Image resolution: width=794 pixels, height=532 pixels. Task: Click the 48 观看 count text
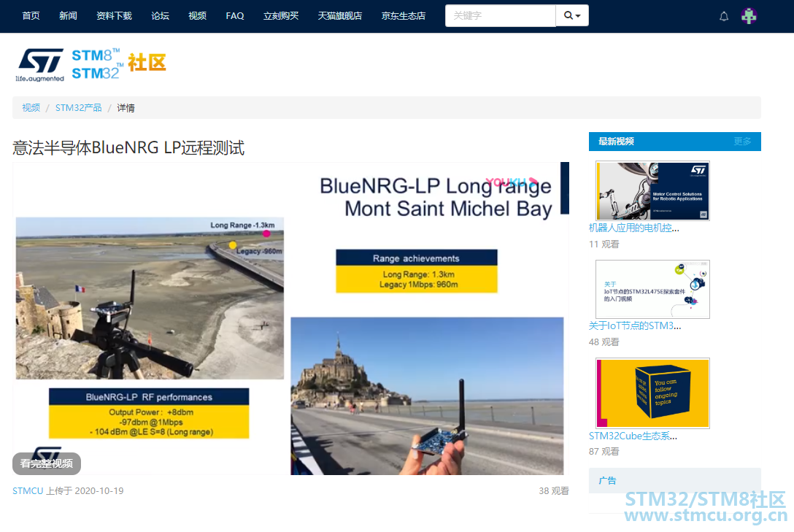point(604,342)
